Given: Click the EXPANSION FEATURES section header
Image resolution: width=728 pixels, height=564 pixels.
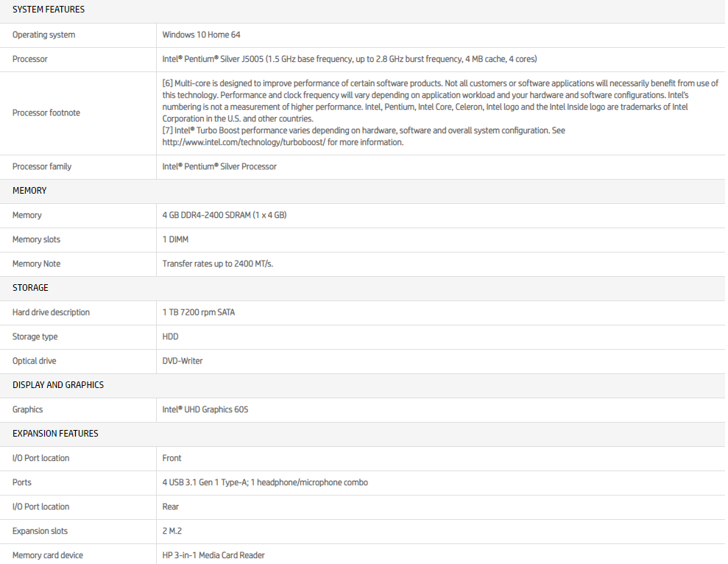Looking at the screenshot, I should pos(55,434).
